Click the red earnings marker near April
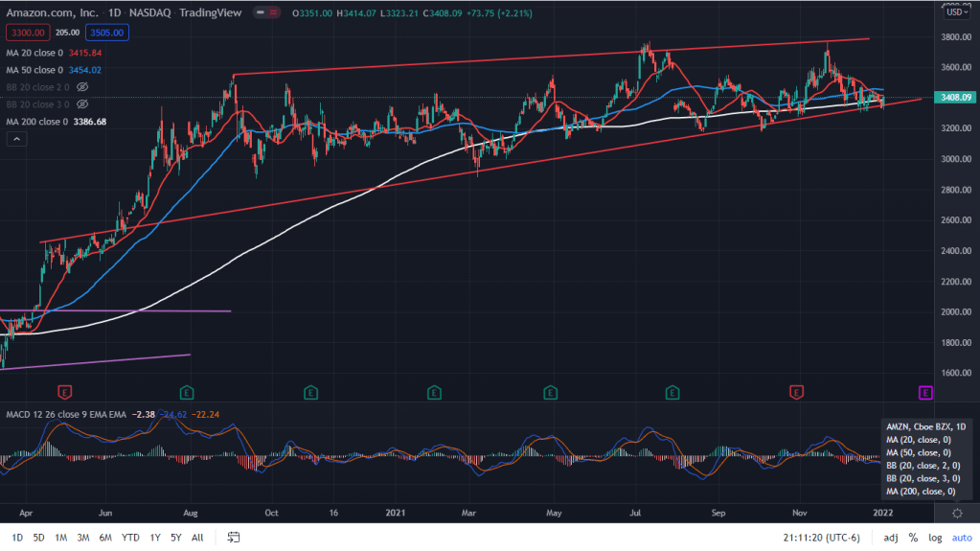 pyautogui.click(x=64, y=392)
